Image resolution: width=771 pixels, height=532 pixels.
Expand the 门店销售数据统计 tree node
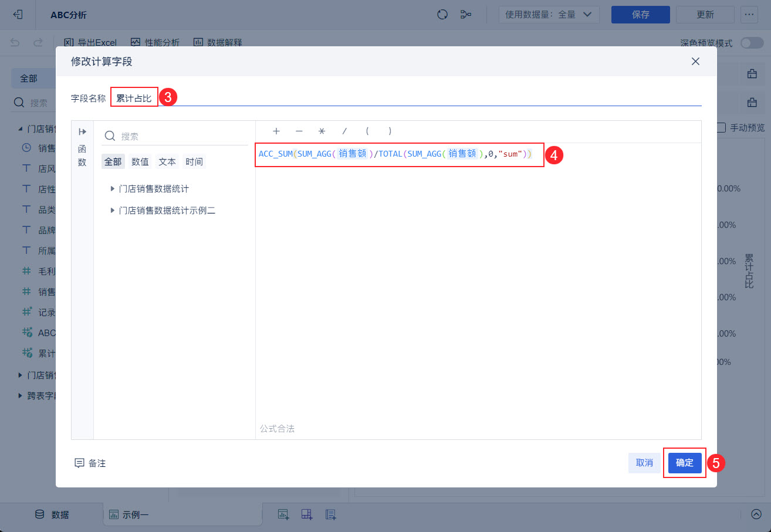pos(112,189)
